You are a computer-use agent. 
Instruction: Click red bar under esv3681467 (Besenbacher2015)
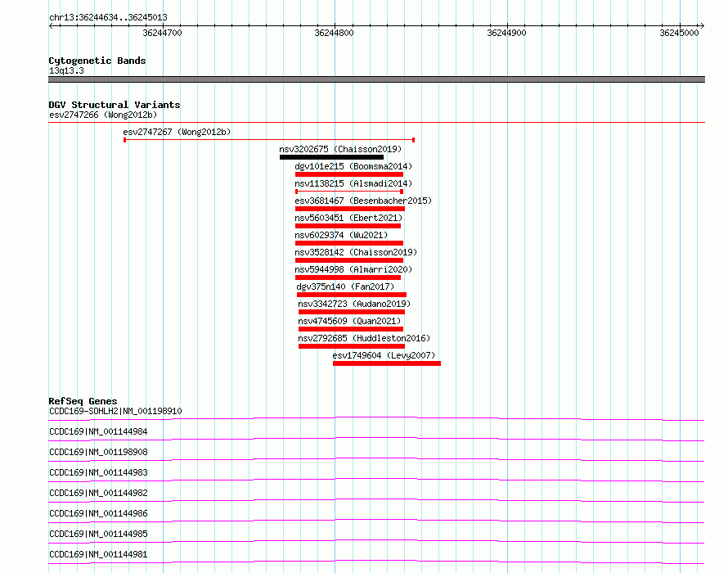click(349, 209)
